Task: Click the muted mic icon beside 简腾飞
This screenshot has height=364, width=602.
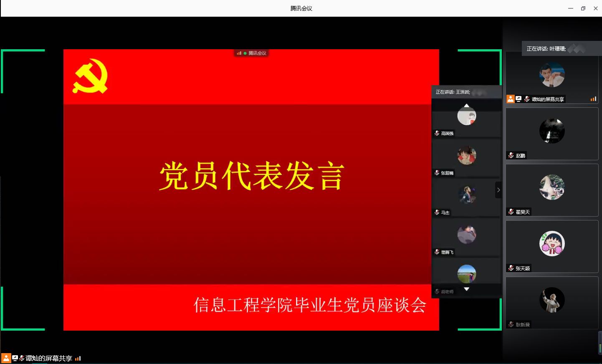Action: point(437,252)
